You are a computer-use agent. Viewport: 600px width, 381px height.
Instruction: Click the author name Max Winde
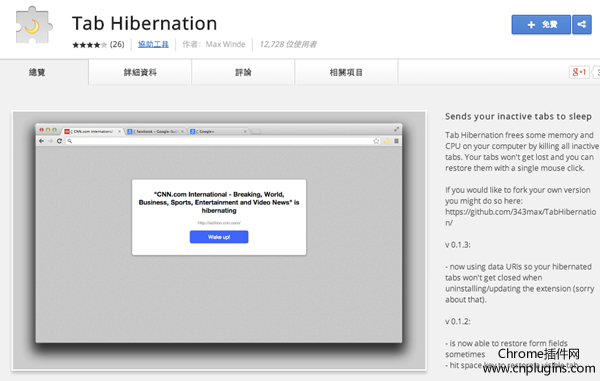point(225,44)
